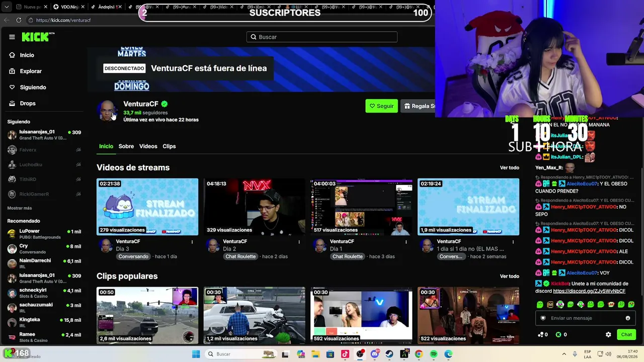
Task: Click the browser address bar URL
Action: coord(63,20)
